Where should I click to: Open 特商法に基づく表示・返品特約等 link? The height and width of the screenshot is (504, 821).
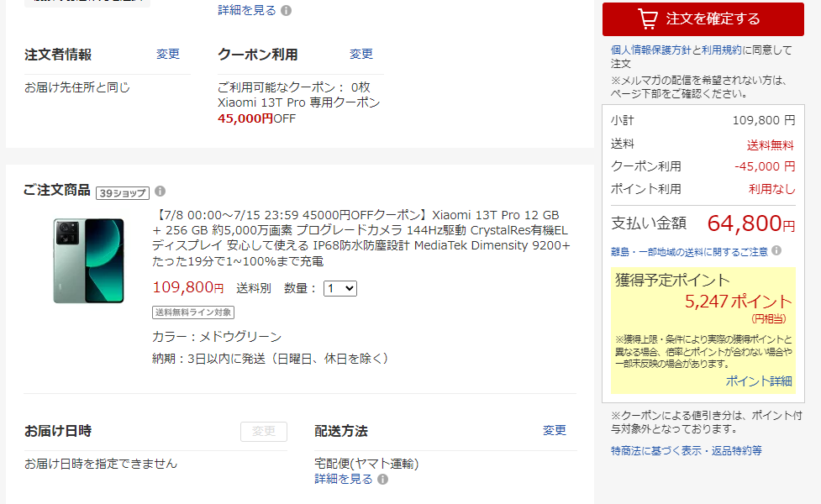click(686, 450)
